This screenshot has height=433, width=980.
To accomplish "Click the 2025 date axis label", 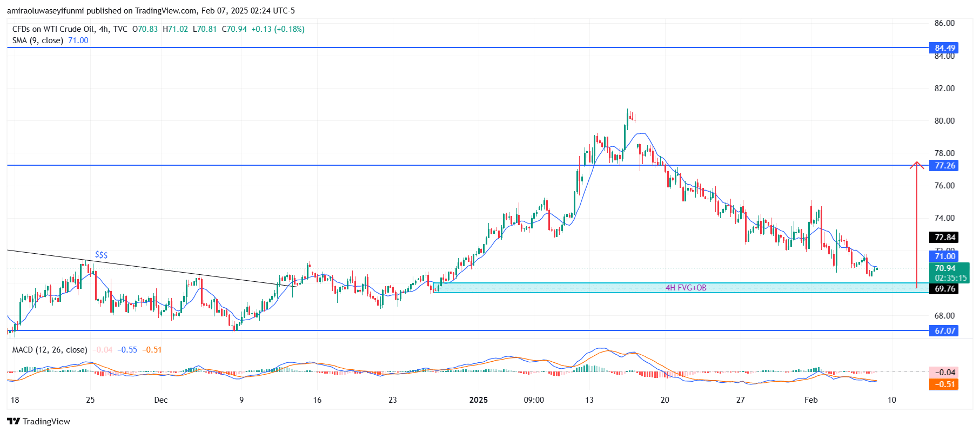I will pyautogui.click(x=479, y=400).
